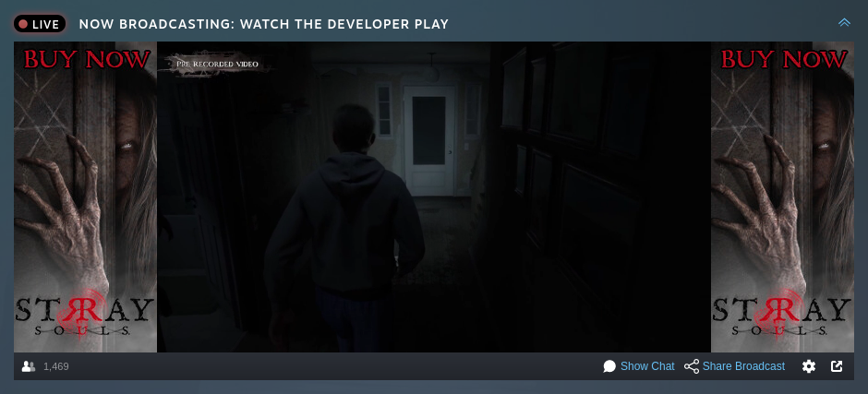868x394 pixels.
Task: Click the Show Chat link
Action: pyautogui.click(x=647, y=366)
